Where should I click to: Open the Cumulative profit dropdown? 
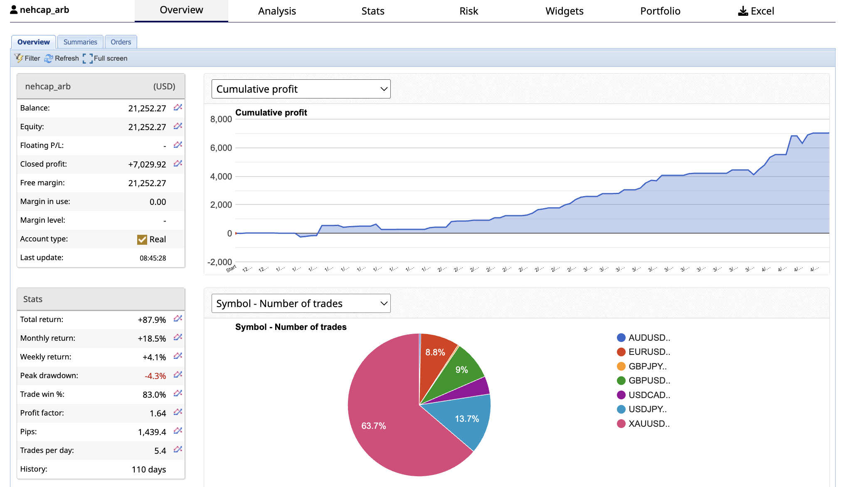[x=301, y=89]
